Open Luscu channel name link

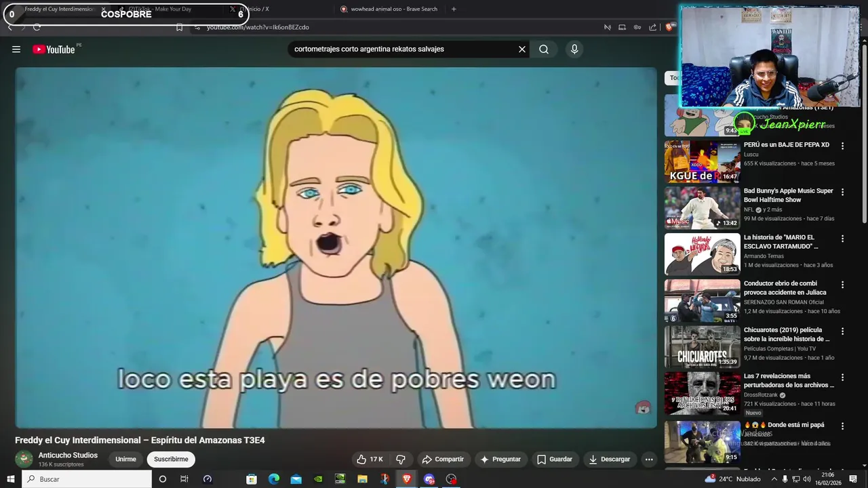[x=751, y=155]
